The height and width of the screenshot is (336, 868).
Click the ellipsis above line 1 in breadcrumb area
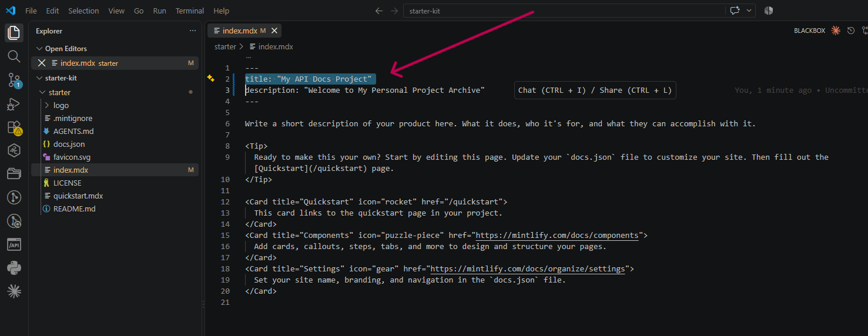click(x=248, y=58)
